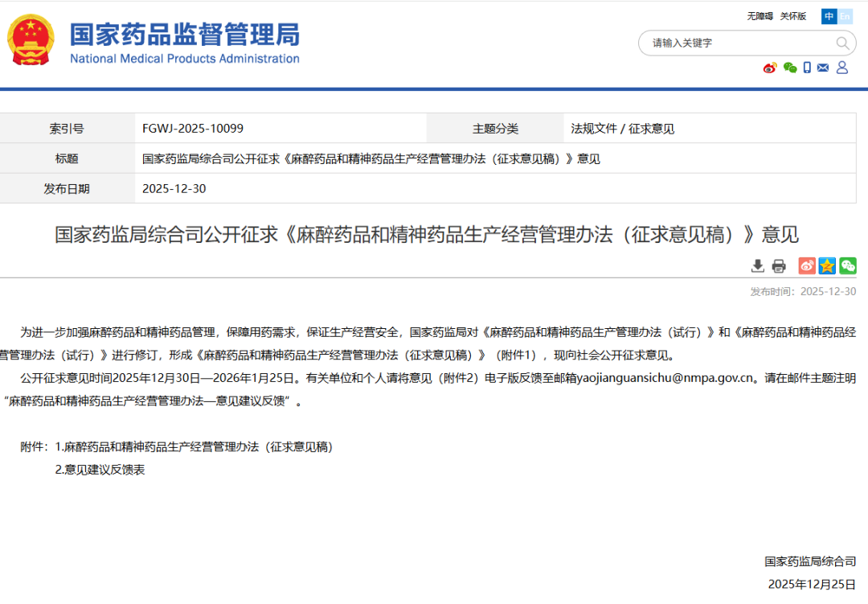Share the notice to Weibo
Image resolution: width=868 pixels, height=604 pixels.
(807, 265)
